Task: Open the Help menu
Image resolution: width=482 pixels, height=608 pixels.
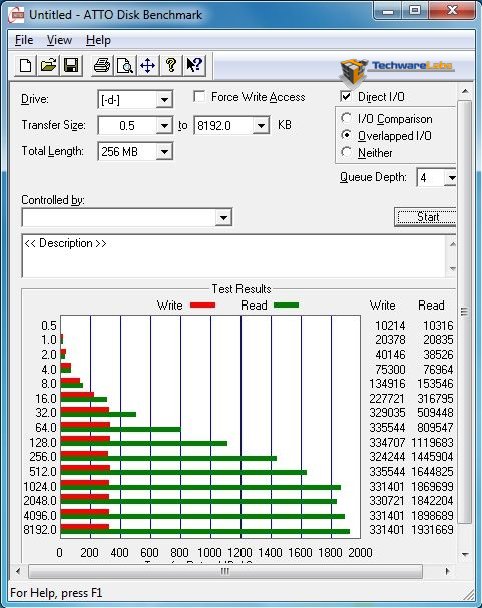Action: click(x=98, y=40)
